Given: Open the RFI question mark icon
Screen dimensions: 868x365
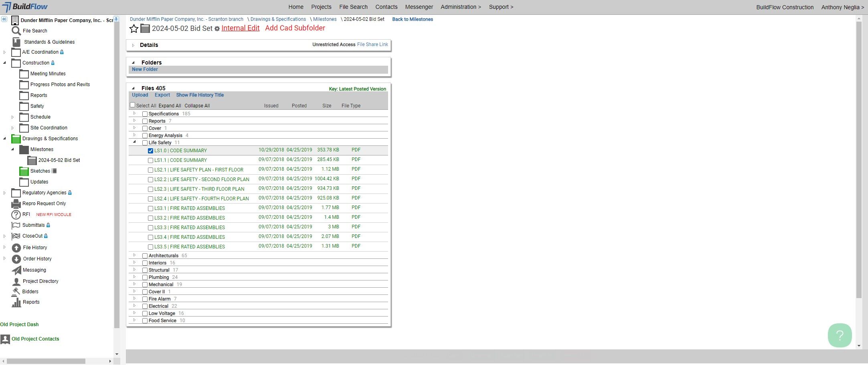Looking at the screenshot, I should pyautogui.click(x=16, y=215).
